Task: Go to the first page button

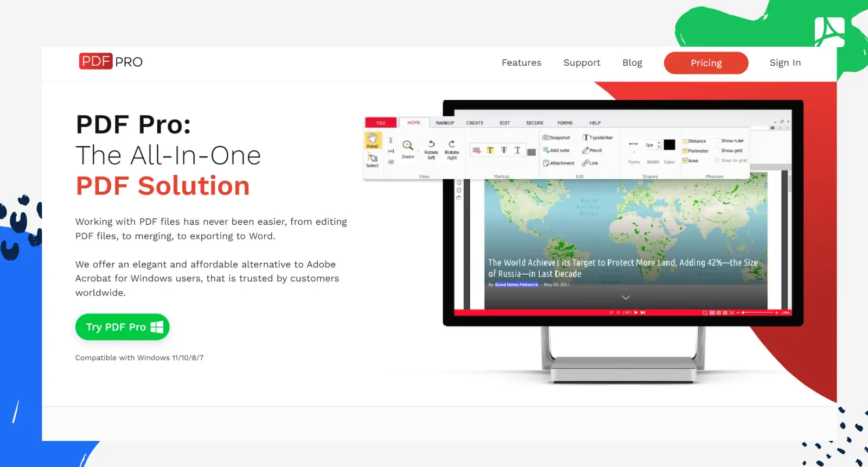Action: click(x=611, y=312)
